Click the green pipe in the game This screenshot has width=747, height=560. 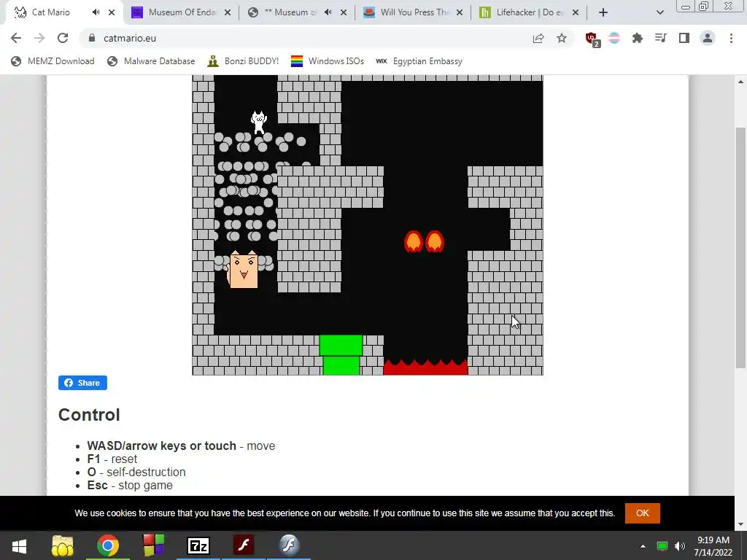pyautogui.click(x=341, y=355)
